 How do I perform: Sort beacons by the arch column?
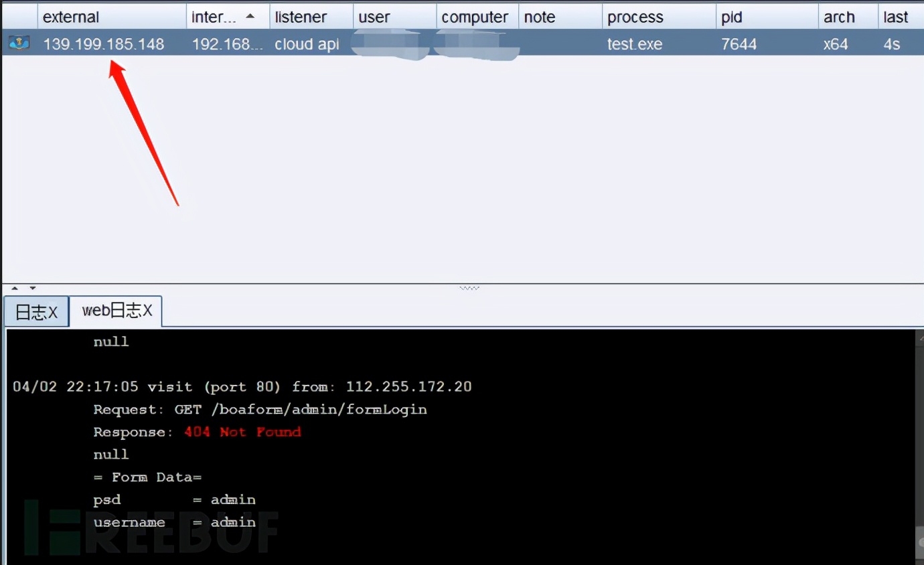click(x=848, y=17)
